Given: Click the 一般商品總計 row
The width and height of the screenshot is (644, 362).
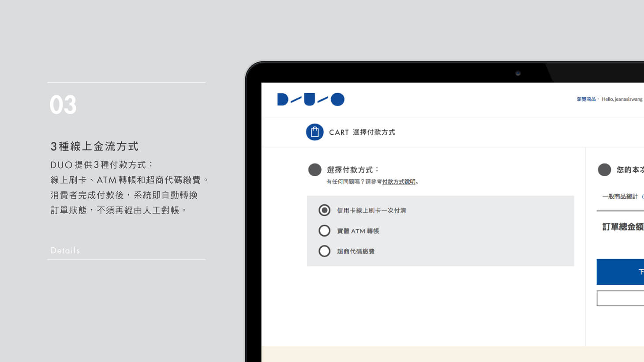Looking at the screenshot, I should point(620,196).
